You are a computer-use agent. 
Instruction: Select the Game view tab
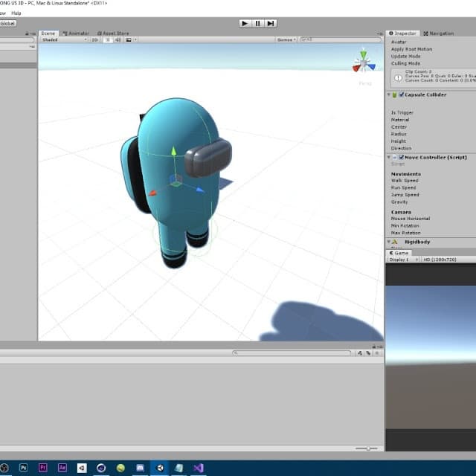(399, 253)
